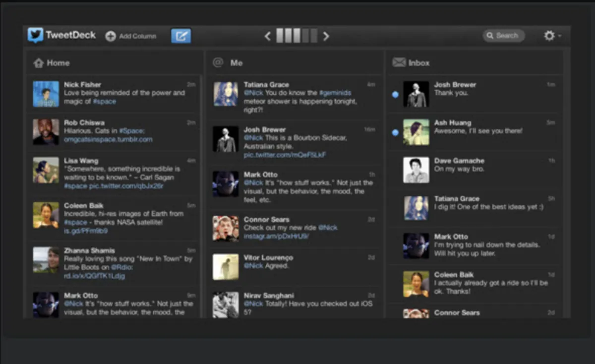Image resolution: width=595 pixels, height=364 pixels.
Task: Click the Inbox envelope icon
Action: click(399, 62)
